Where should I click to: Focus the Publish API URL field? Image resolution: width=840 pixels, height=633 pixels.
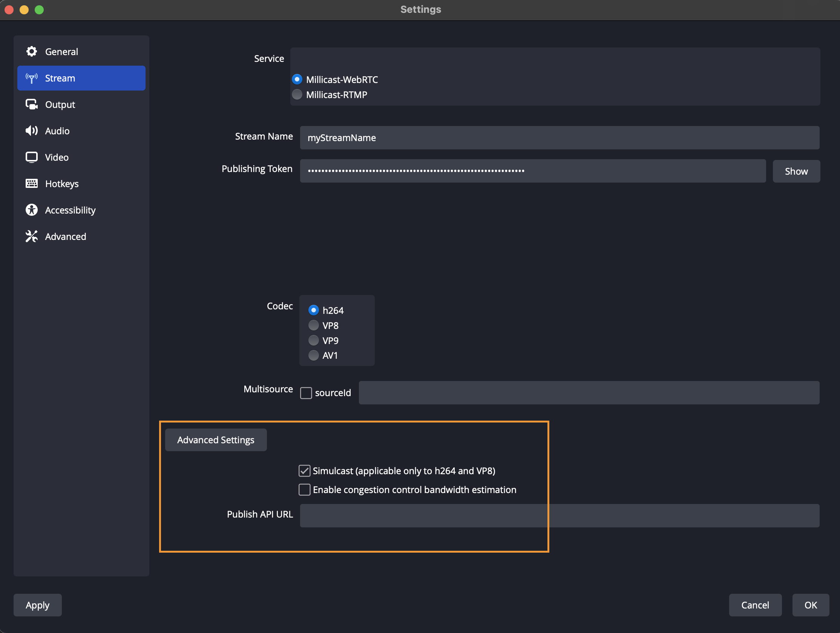[559, 515]
